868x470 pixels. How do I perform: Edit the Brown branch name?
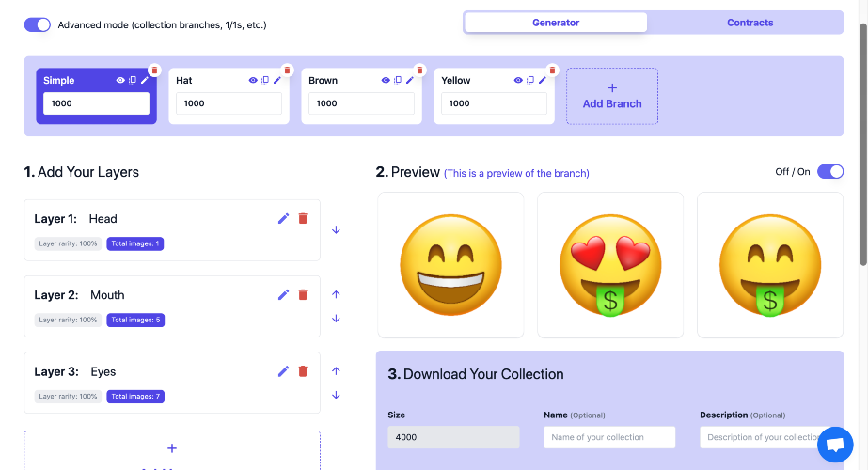click(x=410, y=80)
